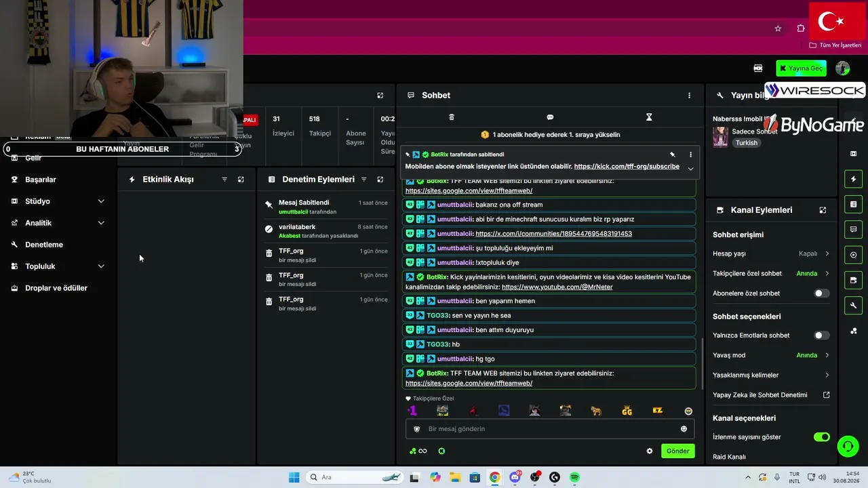The image size is (868, 488).
Task: Click TGO33 username on 'hb' message
Action: [x=437, y=344]
